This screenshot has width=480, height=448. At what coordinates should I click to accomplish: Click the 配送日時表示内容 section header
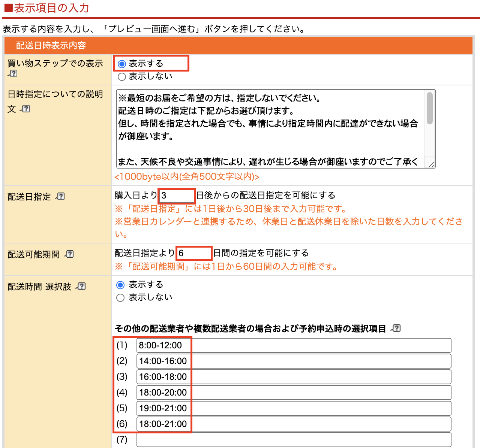(238, 45)
